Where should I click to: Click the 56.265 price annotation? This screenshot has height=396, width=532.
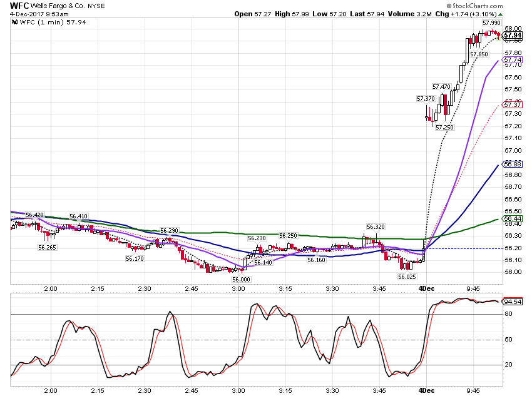[47, 248]
